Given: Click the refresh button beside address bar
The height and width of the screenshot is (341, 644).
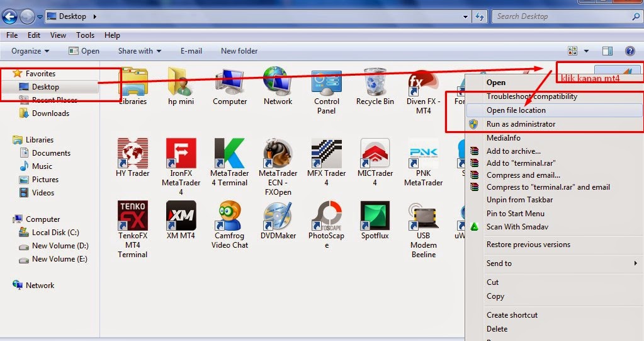Looking at the screenshot, I should (479, 16).
